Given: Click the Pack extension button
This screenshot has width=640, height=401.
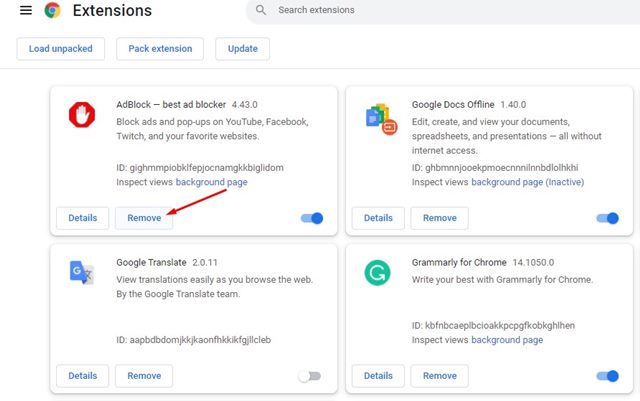Looking at the screenshot, I should pos(160,49).
